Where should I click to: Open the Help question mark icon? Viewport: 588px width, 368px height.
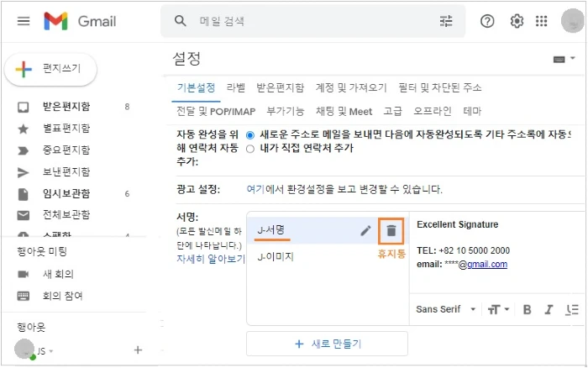click(487, 21)
